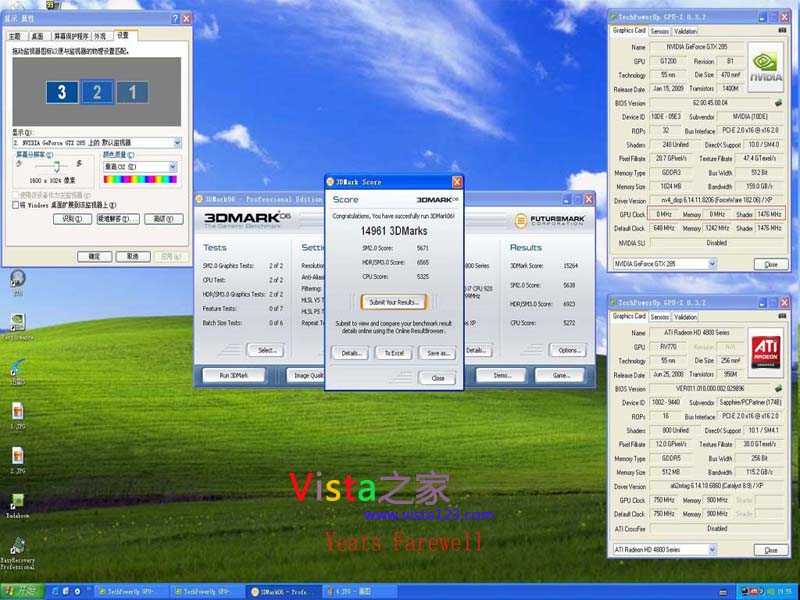Viewport: 800px width, 600px height.
Task: Select monitor 1 in the display layout
Action: pyautogui.click(x=133, y=92)
